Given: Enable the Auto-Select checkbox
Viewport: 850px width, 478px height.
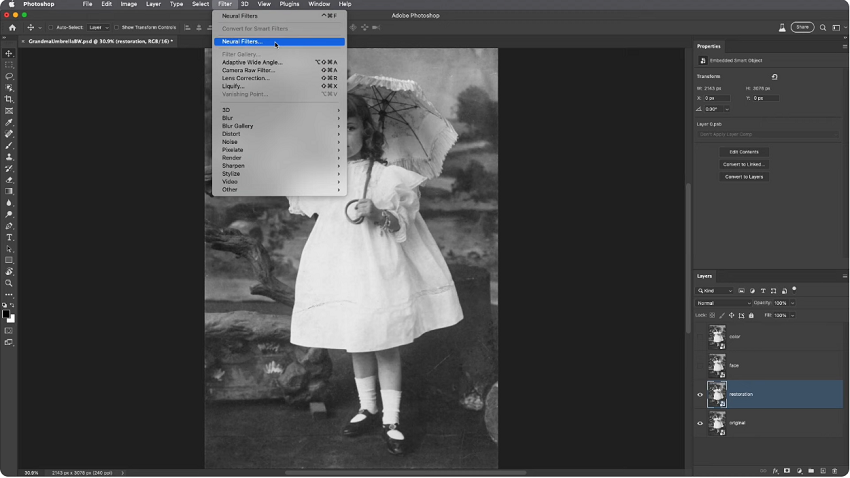Looking at the screenshot, I should (x=50, y=28).
